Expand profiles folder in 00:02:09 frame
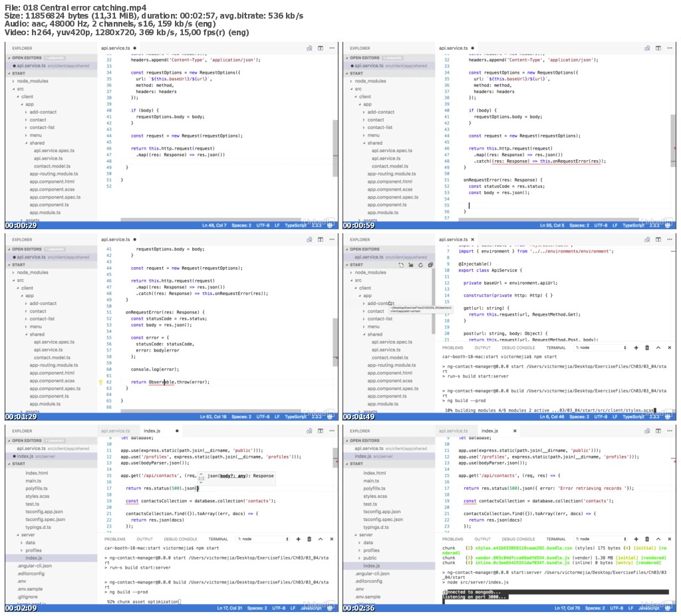Screen dimensions: 681x616 coord(22,550)
